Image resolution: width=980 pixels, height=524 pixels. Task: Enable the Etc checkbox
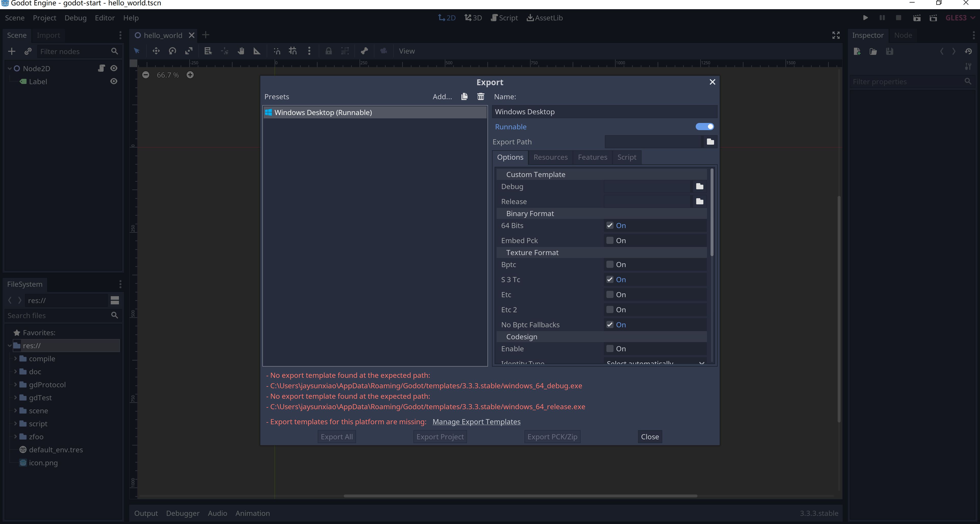[x=610, y=294]
